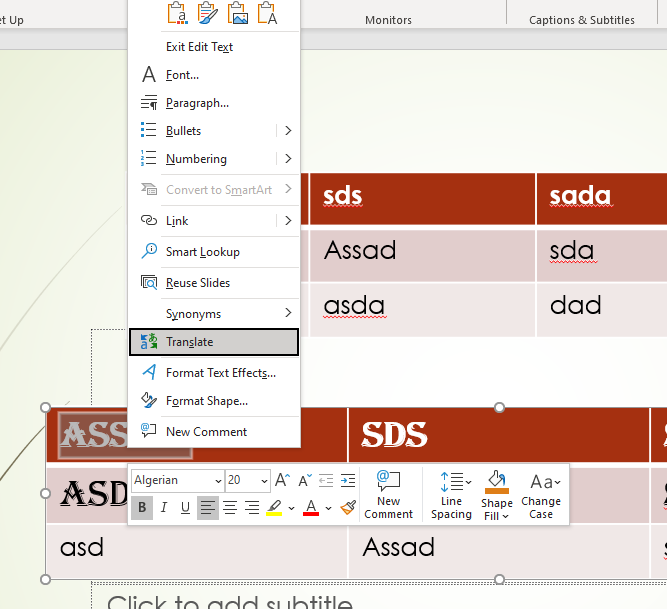Apply the orange Shape Fill color
Screen dimensions: 667x609
tap(496, 483)
